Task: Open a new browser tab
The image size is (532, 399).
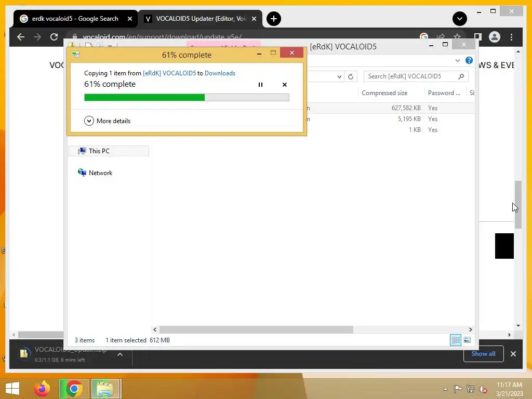Action: click(x=273, y=19)
